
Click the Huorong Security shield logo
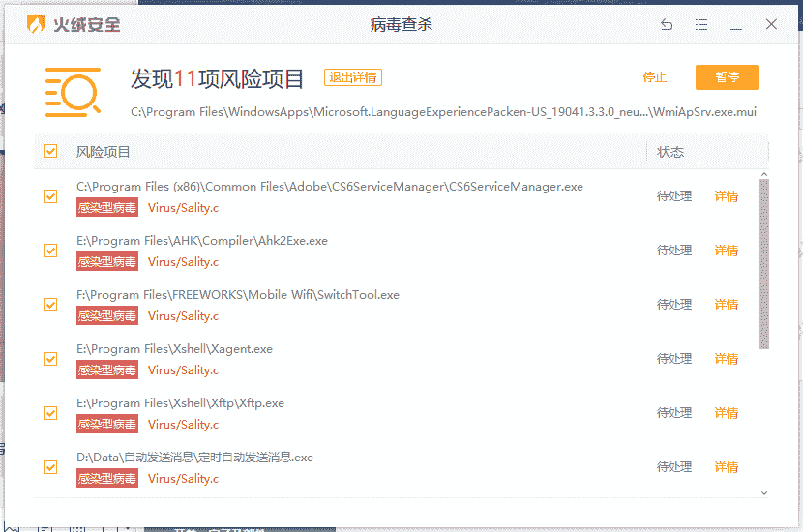click(36, 24)
